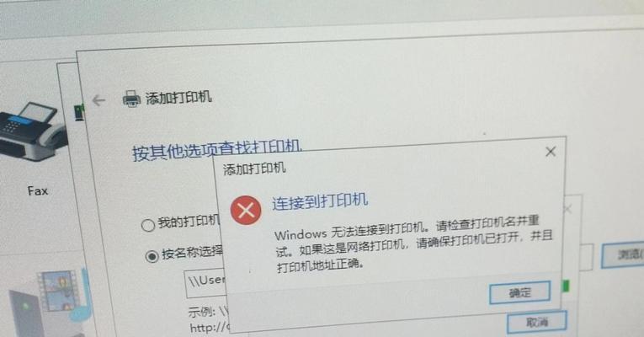Click the Fax label under the device
Screen dimensions: 644x337
38,190
